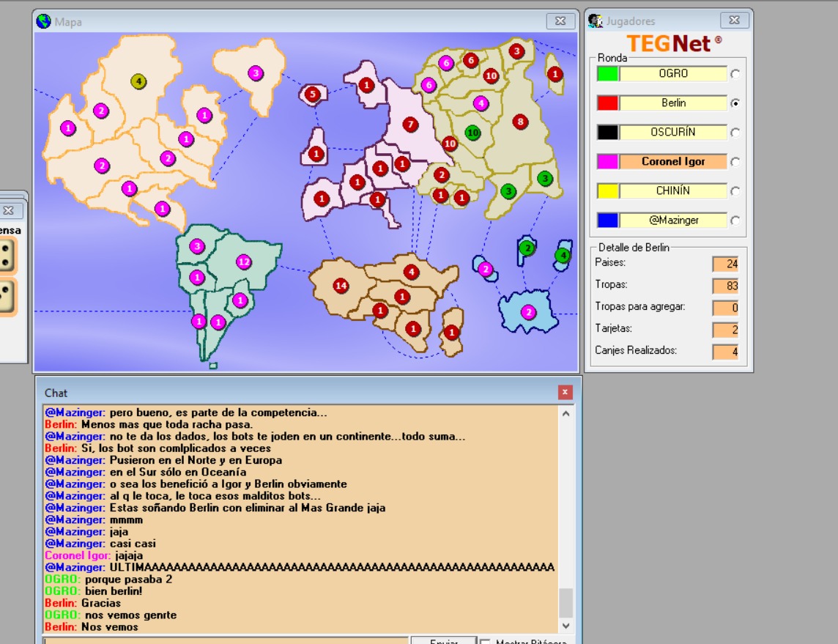This screenshot has width=838, height=644.
Task: Click the chat scrollbar up arrow
Action: click(x=565, y=414)
